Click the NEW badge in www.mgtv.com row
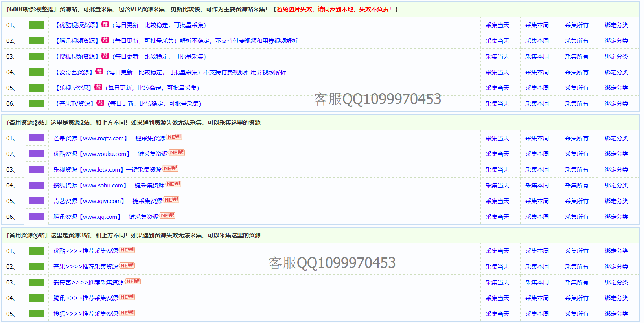Screen dimensions: 644x323 [x=174, y=137]
